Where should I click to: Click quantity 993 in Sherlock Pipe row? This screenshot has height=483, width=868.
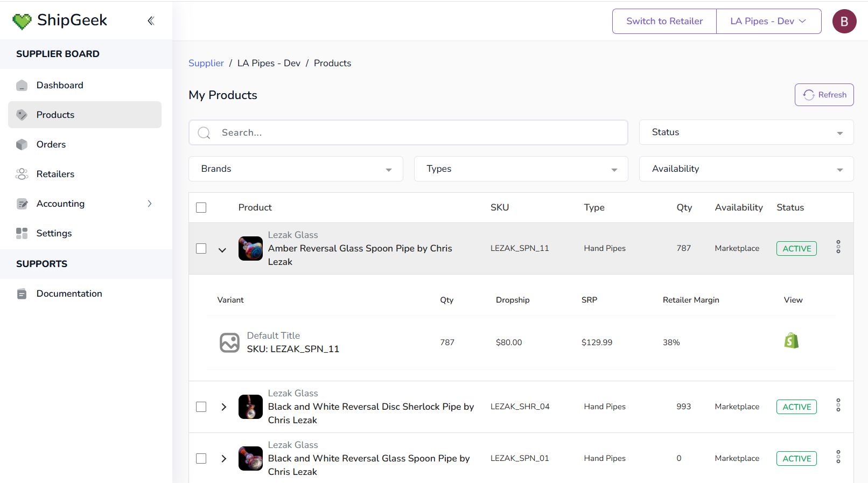click(x=684, y=407)
